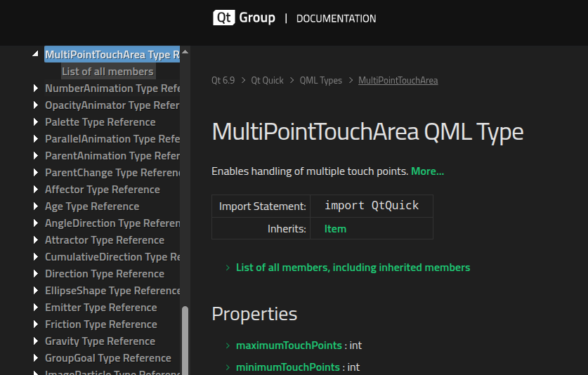The image size is (588, 375).
Task: Expand Friction Type Reference node
Action: pyautogui.click(x=36, y=324)
